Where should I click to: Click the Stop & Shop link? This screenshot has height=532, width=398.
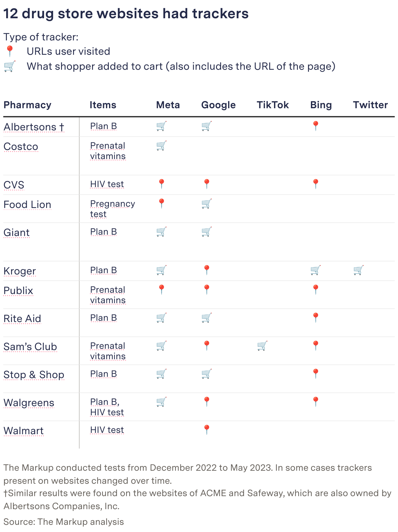[x=34, y=375]
